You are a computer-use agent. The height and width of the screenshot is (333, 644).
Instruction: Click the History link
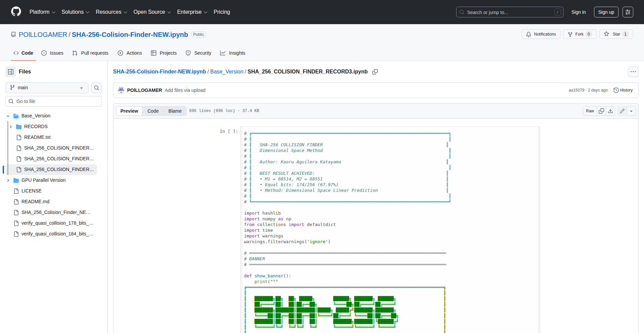coord(623,90)
